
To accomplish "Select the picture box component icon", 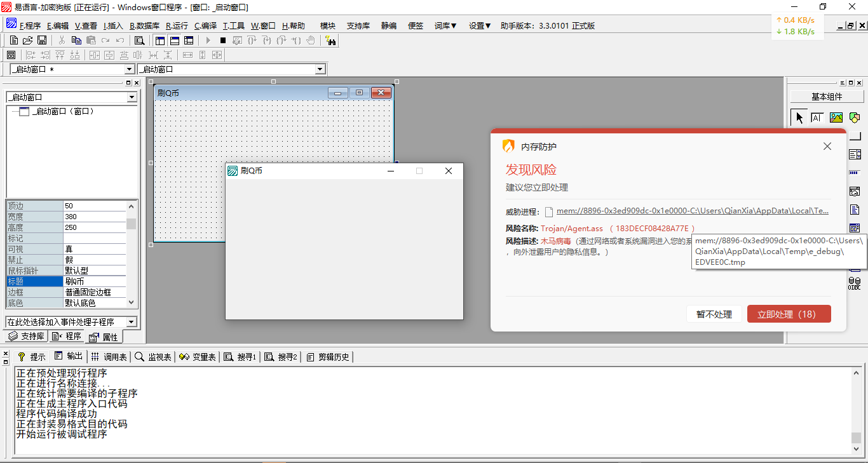I will 836,117.
